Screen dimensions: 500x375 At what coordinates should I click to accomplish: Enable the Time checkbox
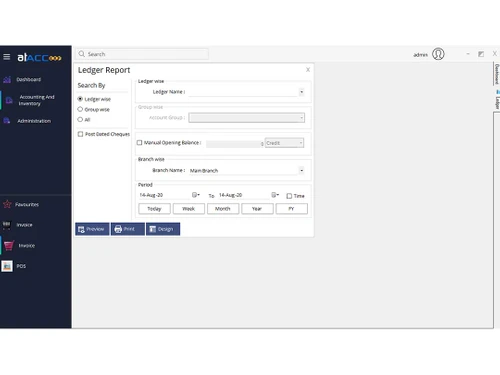coord(289,196)
